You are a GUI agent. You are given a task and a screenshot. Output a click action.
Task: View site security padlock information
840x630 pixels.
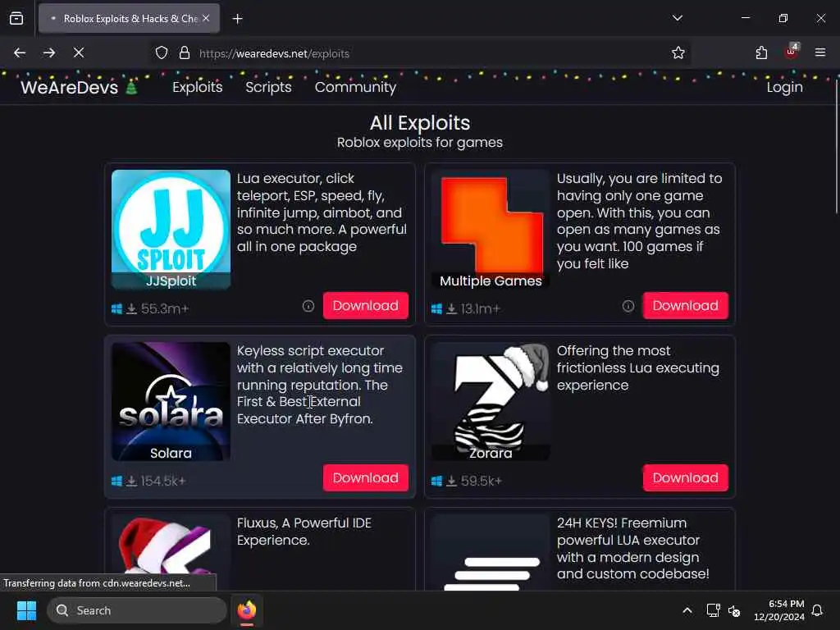pyautogui.click(x=185, y=53)
